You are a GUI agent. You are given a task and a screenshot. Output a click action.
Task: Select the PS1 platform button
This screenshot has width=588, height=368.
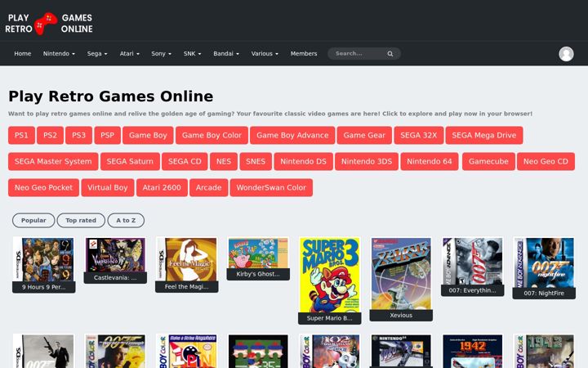point(21,135)
